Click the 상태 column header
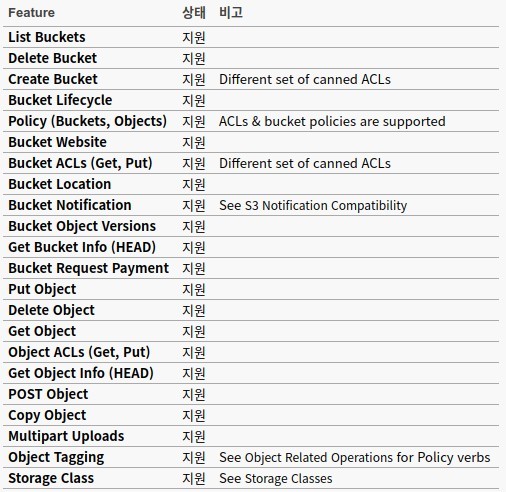 194,13
